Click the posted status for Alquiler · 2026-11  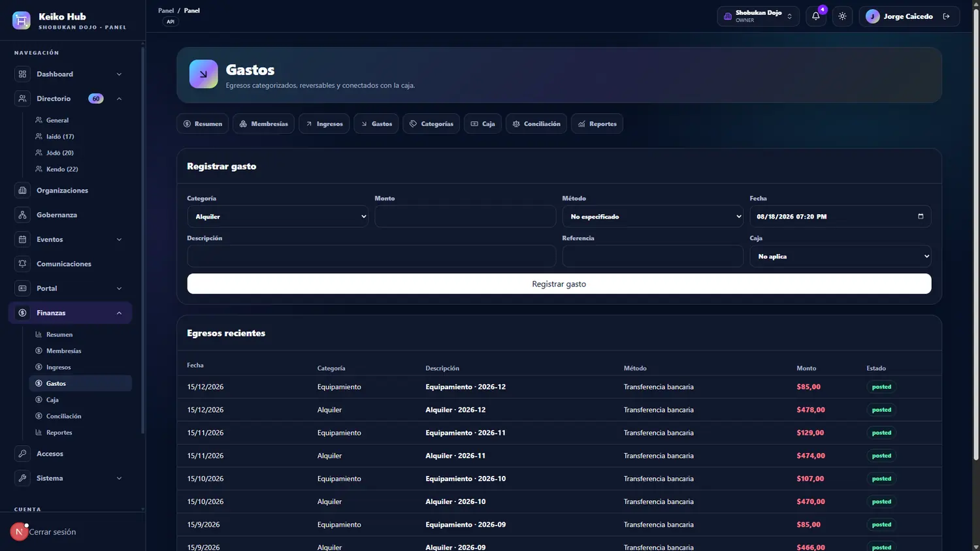(881, 456)
